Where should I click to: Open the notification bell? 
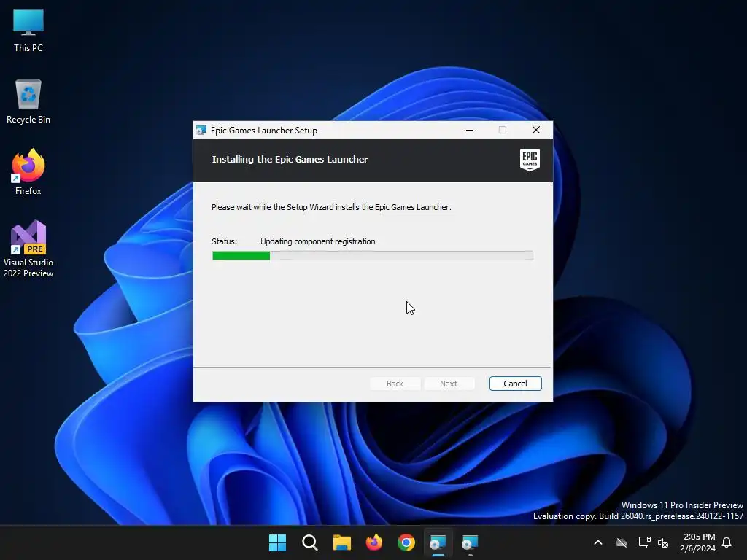pos(727,542)
